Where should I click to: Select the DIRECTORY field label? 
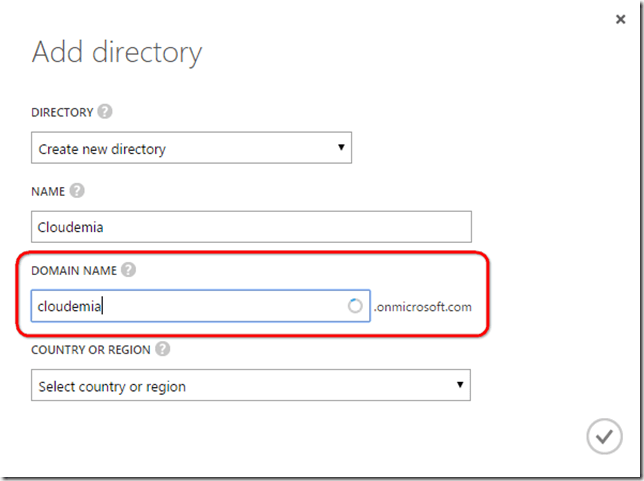pos(62,113)
